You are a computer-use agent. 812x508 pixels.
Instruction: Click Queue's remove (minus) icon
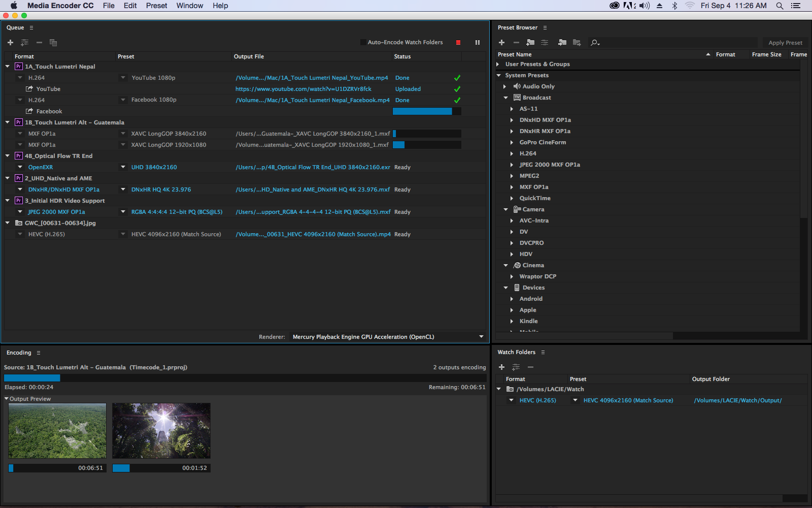[39, 43]
